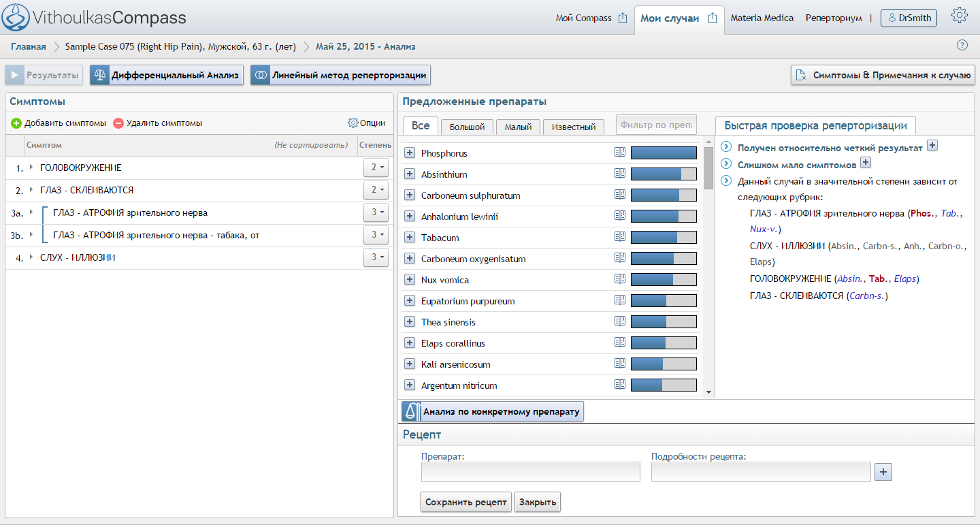Switch to Известный remedies tab

574,127
